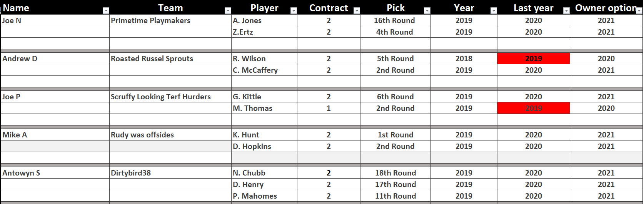Select the Primetime Playmakers team cell
The image size is (644, 204).
point(170,20)
